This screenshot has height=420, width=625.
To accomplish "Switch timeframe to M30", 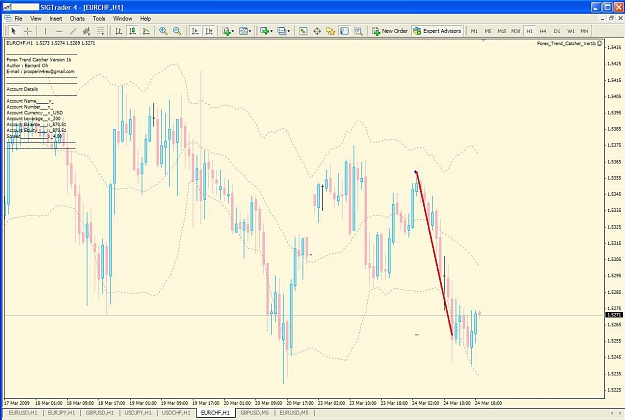I will coord(516,31).
